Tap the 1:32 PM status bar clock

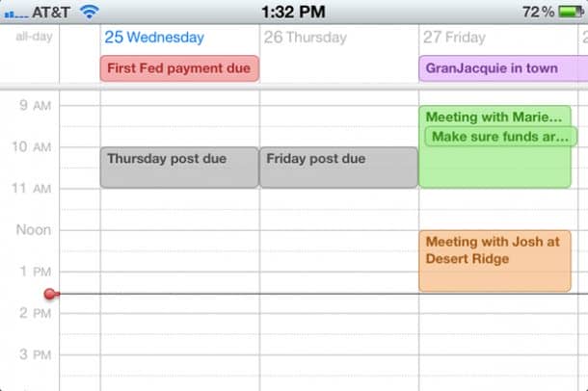[x=293, y=12]
